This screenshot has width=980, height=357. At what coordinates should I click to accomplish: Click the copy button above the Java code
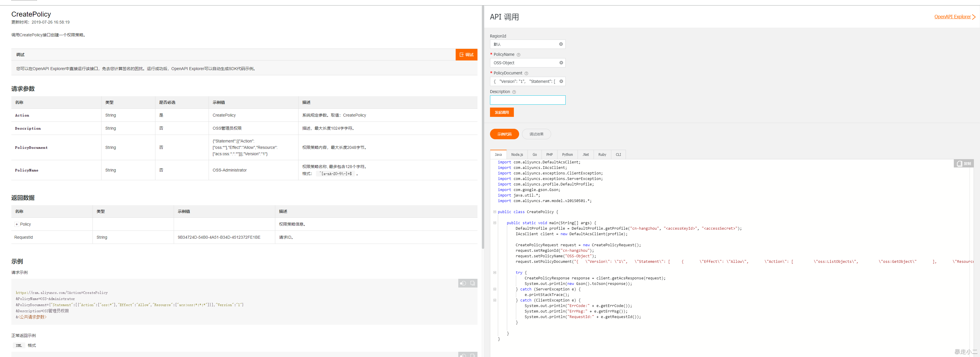pos(963,163)
